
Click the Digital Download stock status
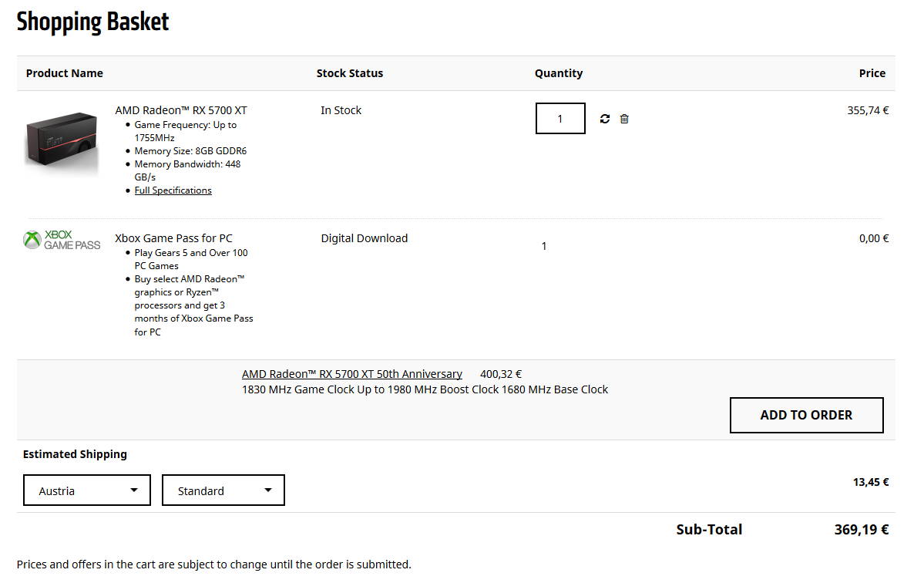365,238
